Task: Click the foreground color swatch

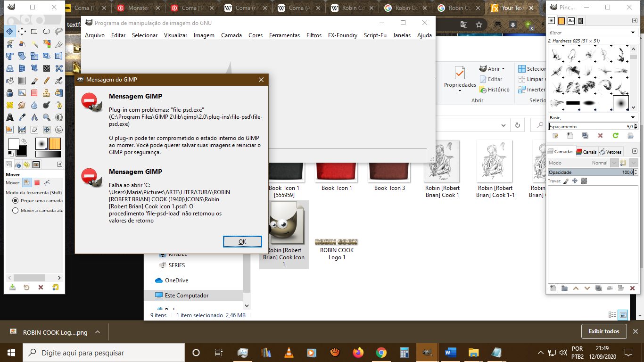Action: click(13, 143)
